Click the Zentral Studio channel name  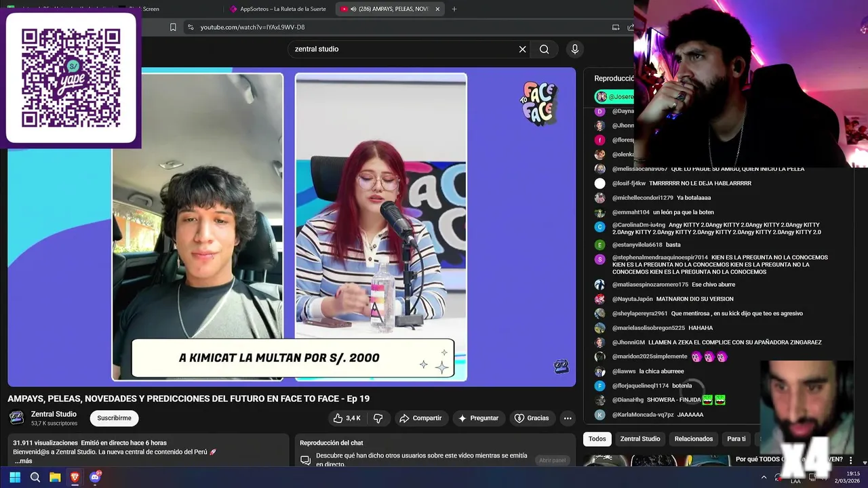point(54,414)
